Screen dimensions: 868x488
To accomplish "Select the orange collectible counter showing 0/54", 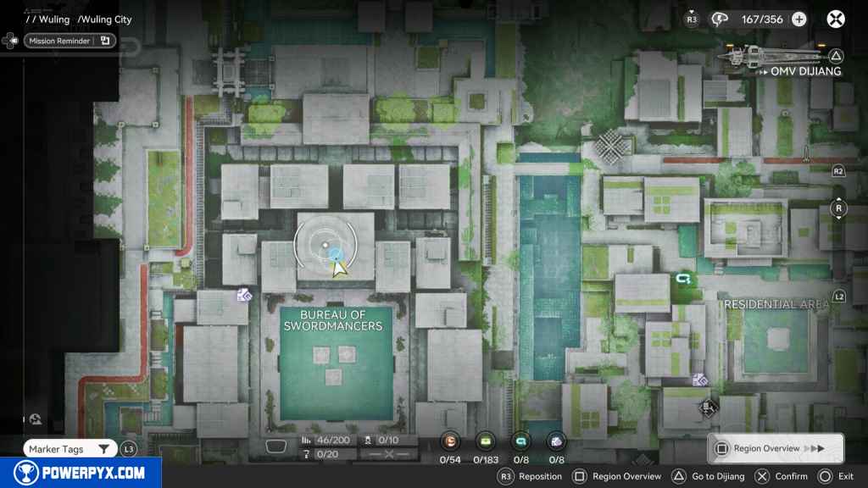I will [x=451, y=441].
